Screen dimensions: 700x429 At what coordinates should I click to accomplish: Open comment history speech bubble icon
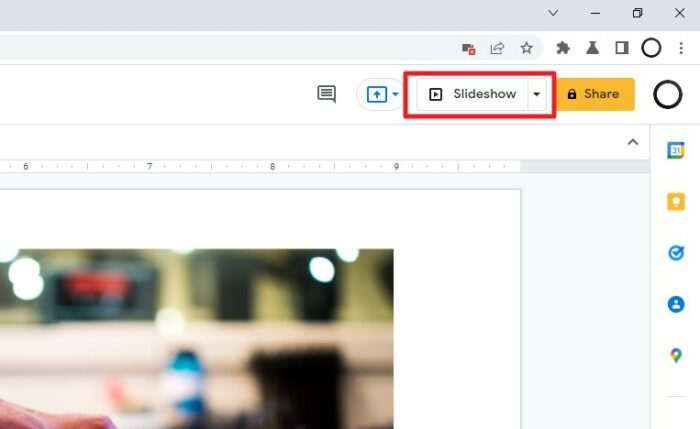[326, 94]
